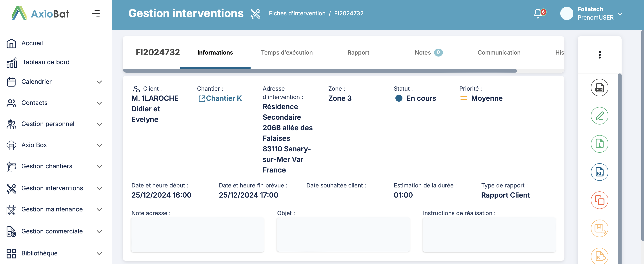Collapse the sidebar with hamburger icon
Viewport: 644px width, 264px height.
pos(96,13)
